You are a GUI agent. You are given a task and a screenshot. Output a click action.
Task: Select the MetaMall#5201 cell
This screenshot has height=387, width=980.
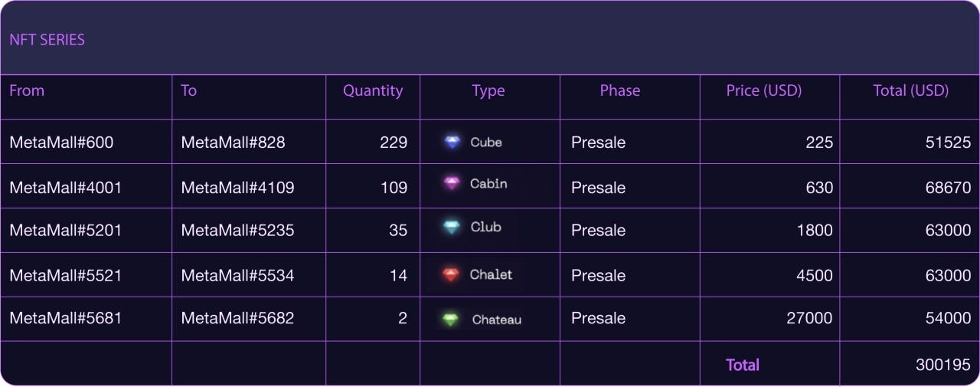66,230
